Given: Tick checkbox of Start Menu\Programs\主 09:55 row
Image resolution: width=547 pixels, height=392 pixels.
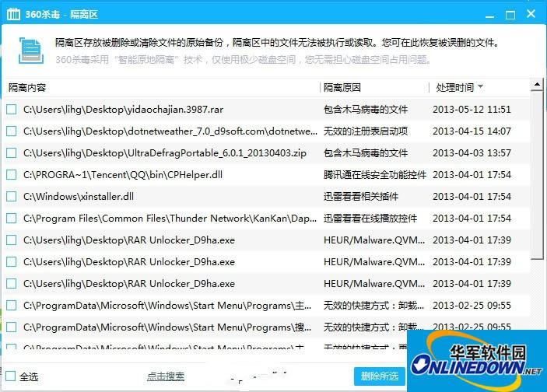Looking at the screenshot, I should pyautogui.click(x=11, y=306).
